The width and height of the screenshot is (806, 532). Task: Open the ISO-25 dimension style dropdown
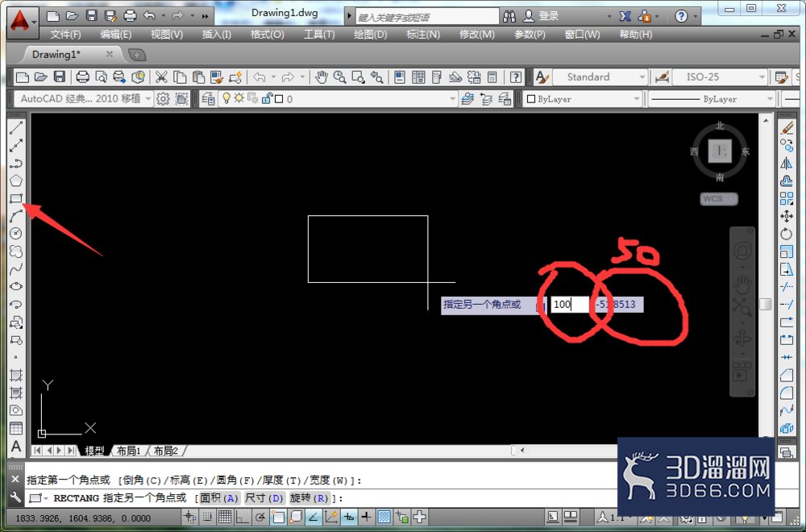[x=720, y=77]
